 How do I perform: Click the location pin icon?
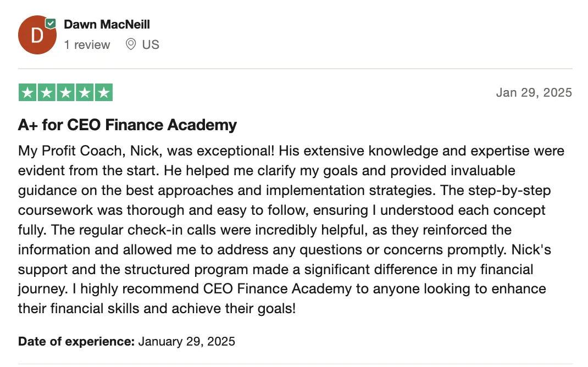point(130,45)
